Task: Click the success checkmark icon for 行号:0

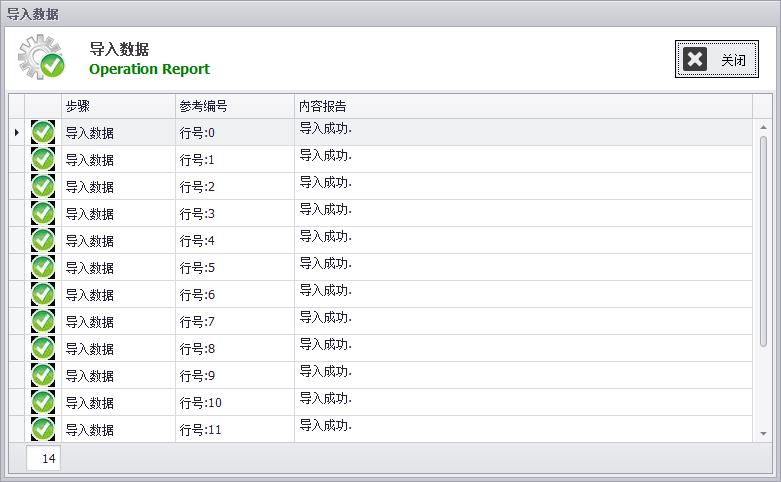Action: [x=42, y=132]
